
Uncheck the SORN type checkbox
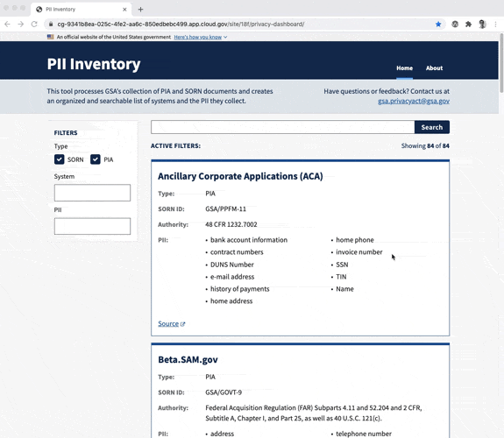coord(59,159)
